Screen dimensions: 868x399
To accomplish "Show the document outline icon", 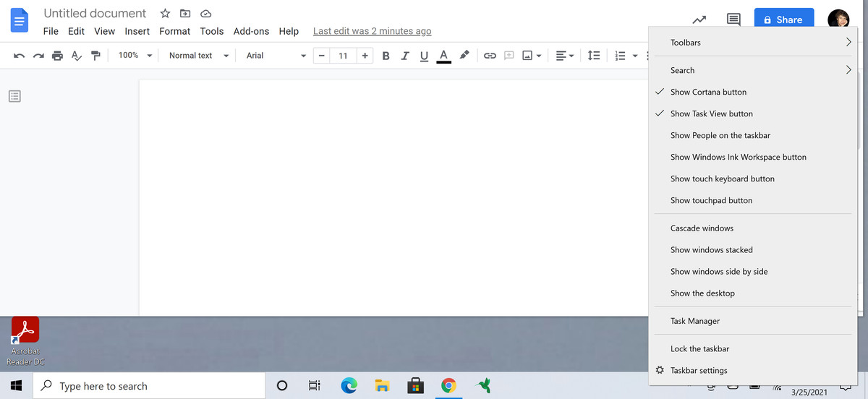I will tap(16, 95).
